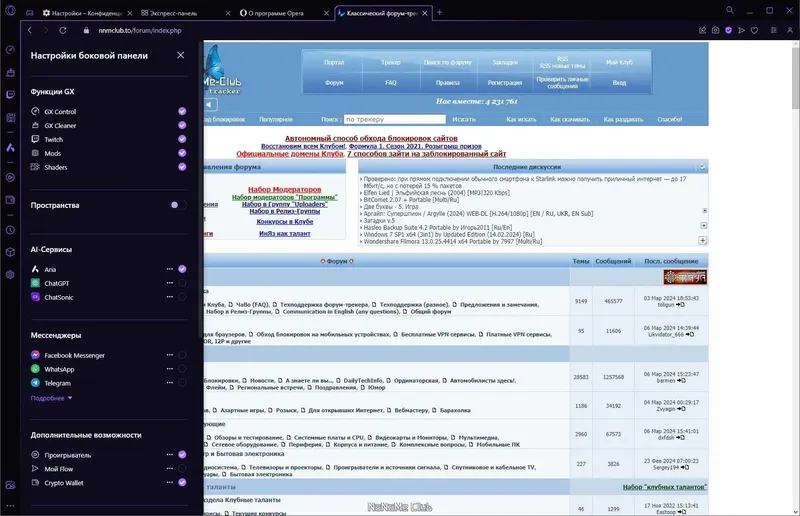Open the Конкурсы в Клубе link
This screenshot has height=516, width=800.
[x=285, y=222]
